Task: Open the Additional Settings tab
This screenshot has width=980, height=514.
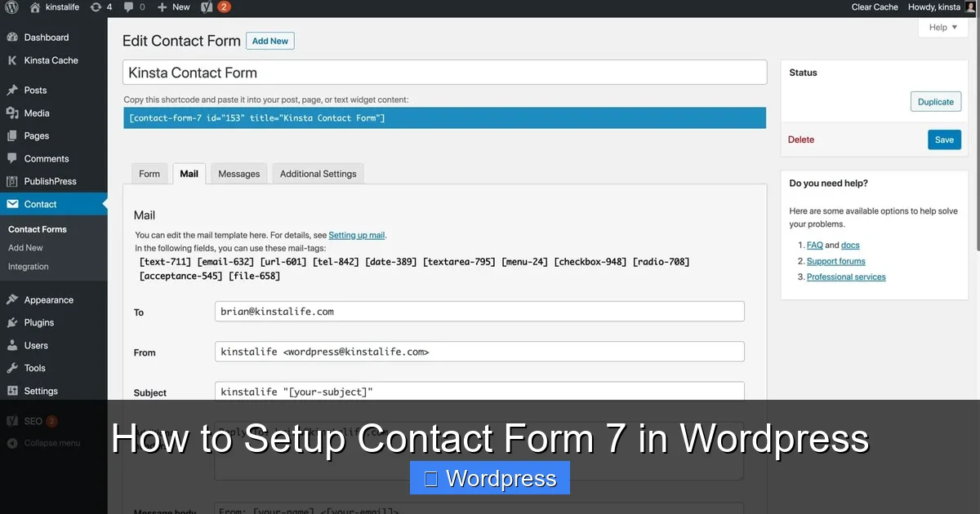Action: 318,174
